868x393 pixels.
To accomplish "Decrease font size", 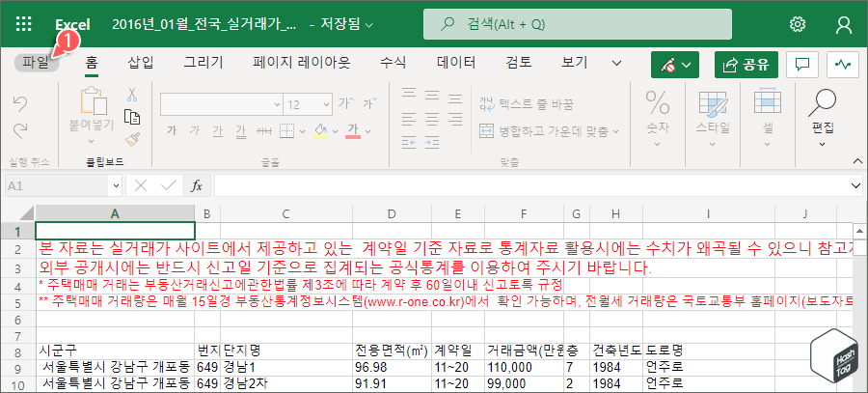I will (x=369, y=103).
